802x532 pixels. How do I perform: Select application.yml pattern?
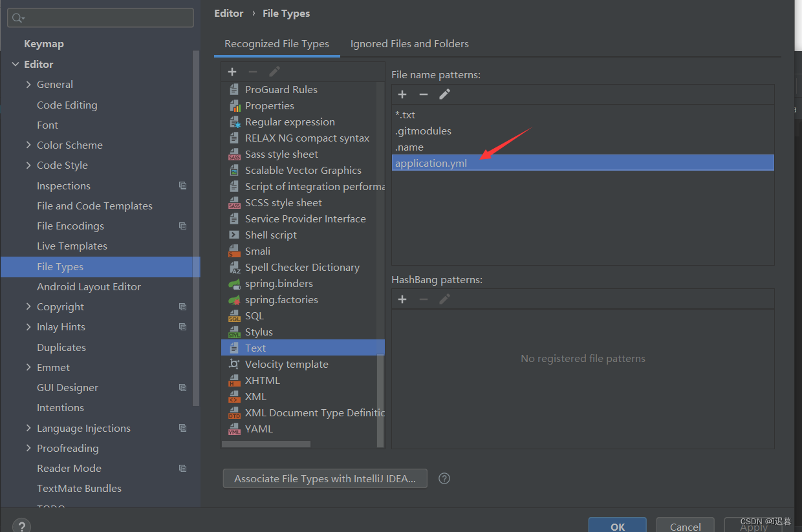[x=583, y=163]
